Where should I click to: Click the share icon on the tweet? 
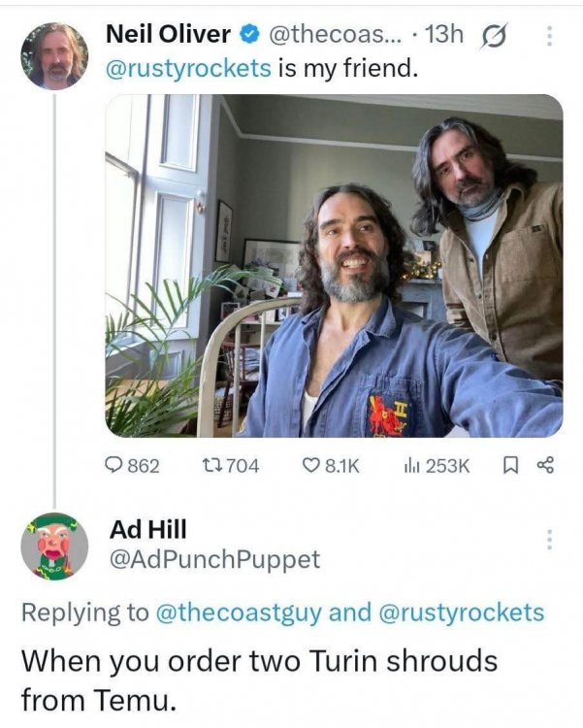tap(544, 466)
